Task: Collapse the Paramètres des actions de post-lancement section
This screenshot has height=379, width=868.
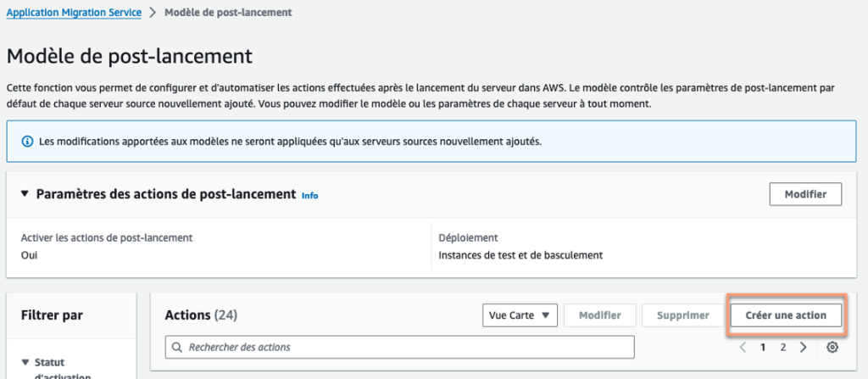Action: click(25, 194)
